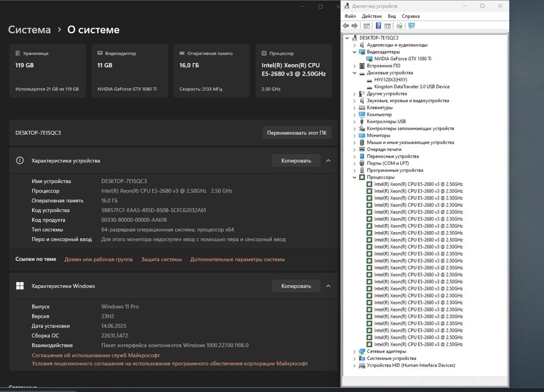This screenshot has height=392, width=544.
Task: Click the Оперативная память 16,0 ГБ card
Action: (x=212, y=71)
